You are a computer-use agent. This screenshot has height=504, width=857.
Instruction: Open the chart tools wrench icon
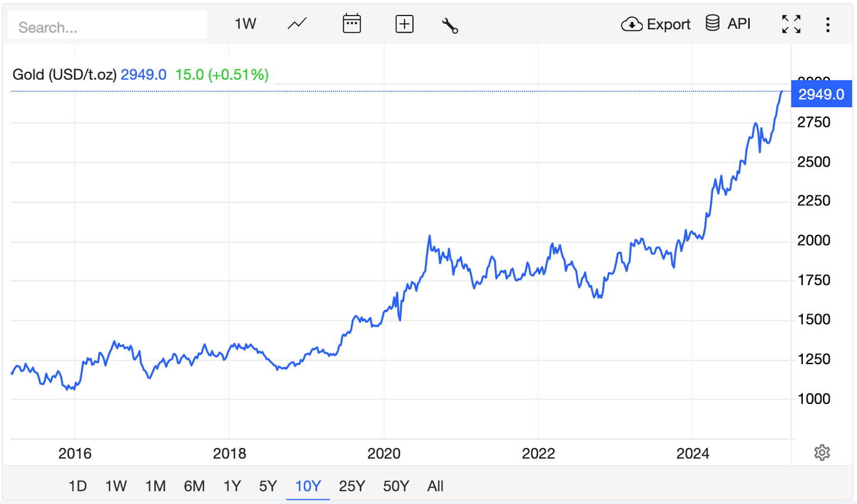click(450, 24)
